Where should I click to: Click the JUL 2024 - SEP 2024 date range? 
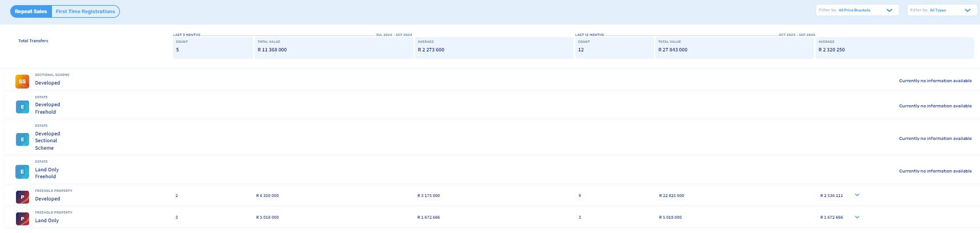[x=394, y=35]
